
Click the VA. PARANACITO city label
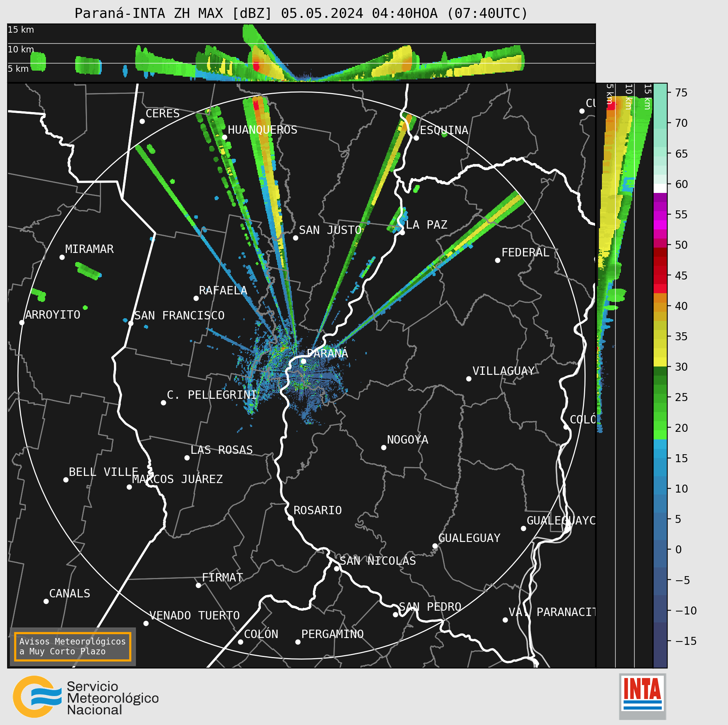point(552,612)
